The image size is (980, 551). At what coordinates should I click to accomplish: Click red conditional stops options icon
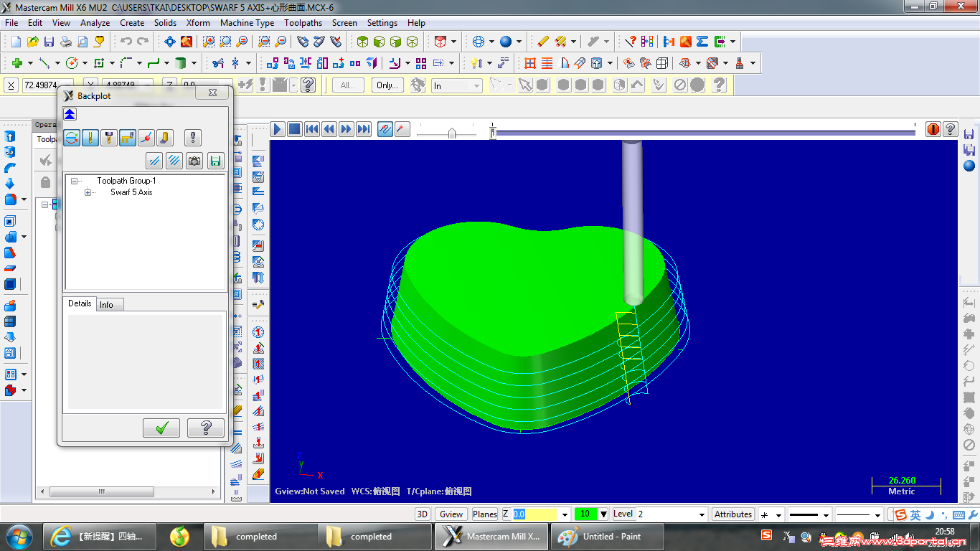(x=933, y=129)
